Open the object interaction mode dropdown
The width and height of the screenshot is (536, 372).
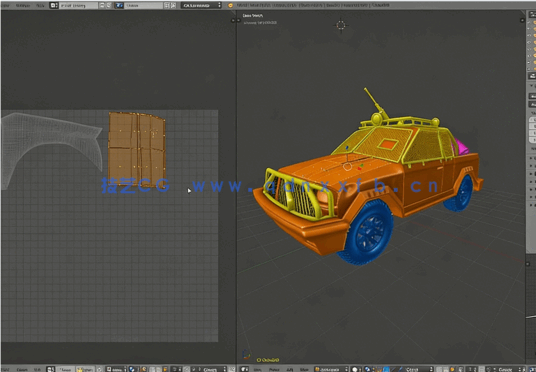coord(332,369)
